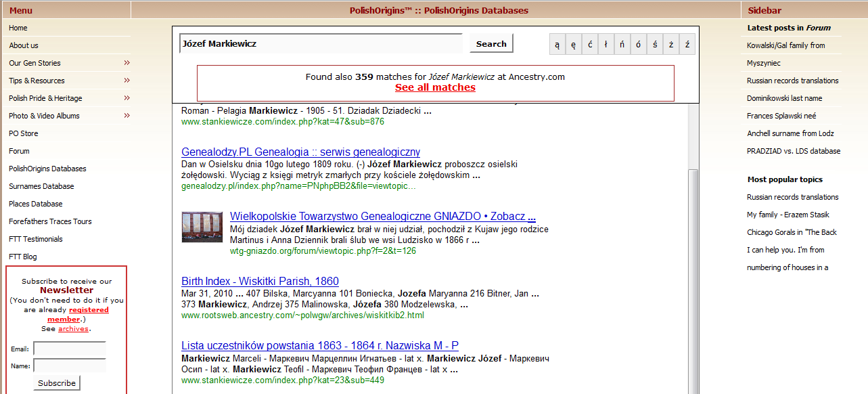The width and height of the screenshot is (868, 394).
Task: Open Surnames Database menu item
Action: click(41, 186)
